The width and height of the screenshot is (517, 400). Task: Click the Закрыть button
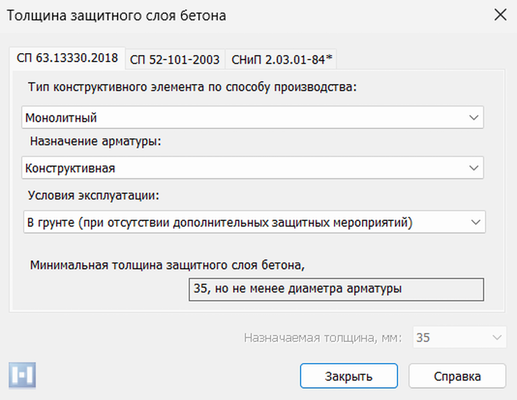pyautogui.click(x=349, y=376)
